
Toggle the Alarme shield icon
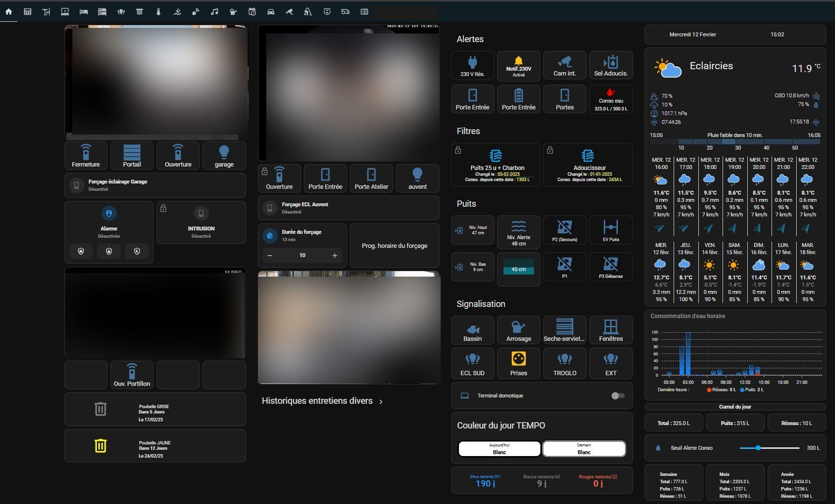109,213
